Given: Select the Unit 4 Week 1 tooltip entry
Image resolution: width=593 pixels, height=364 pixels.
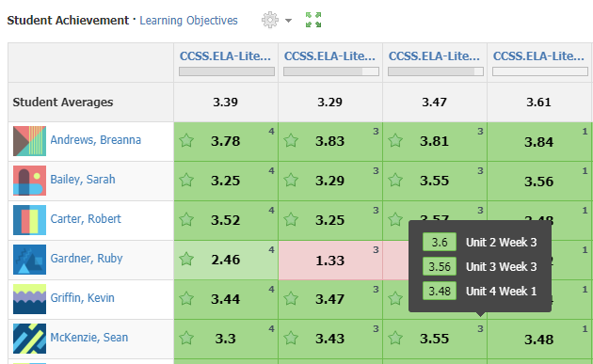Looking at the screenshot, I should (479, 291).
